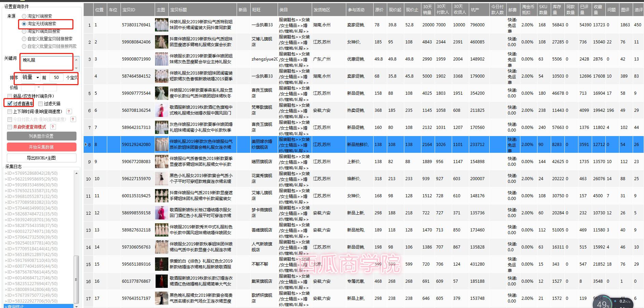Sort by the 位置 column header
This screenshot has height=308, width=644.
(100, 10)
